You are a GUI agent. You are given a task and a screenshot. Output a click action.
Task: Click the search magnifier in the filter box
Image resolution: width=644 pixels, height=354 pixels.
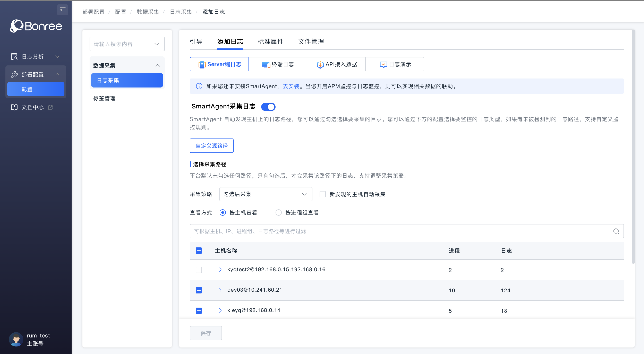tap(616, 231)
